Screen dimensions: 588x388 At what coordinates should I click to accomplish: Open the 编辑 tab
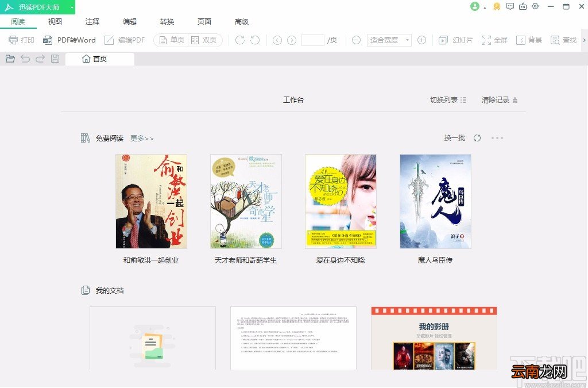click(x=130, y=22)
